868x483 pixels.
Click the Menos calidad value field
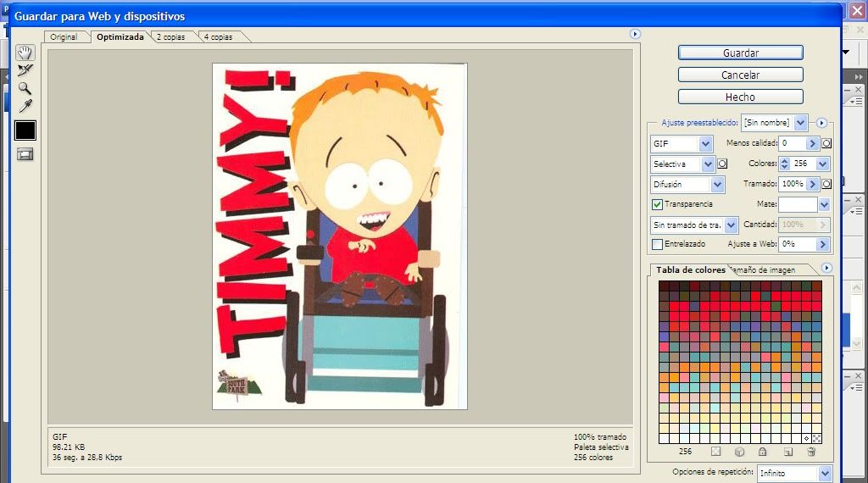coord(793,143)
